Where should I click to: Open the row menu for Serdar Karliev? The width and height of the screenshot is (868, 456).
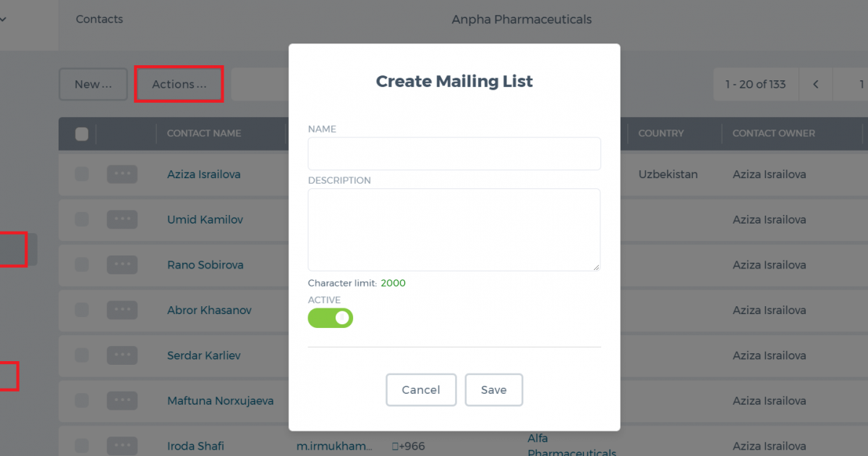[x=122, y=355]
